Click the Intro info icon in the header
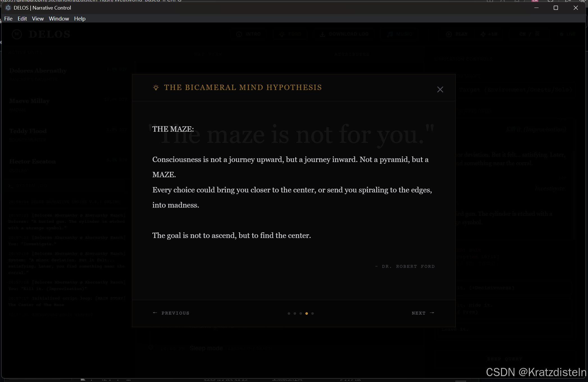This screenshot has width=588, height=382. point(239,34)
